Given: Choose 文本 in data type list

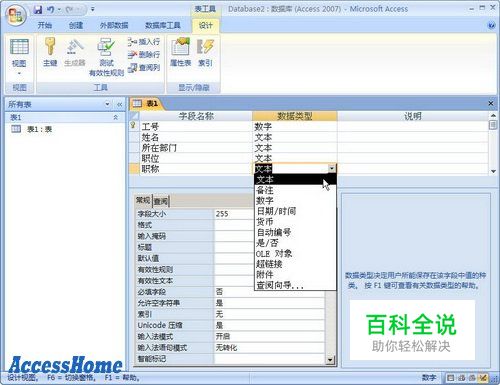Looking at the screenshot, I should click(x=295, y=180).
